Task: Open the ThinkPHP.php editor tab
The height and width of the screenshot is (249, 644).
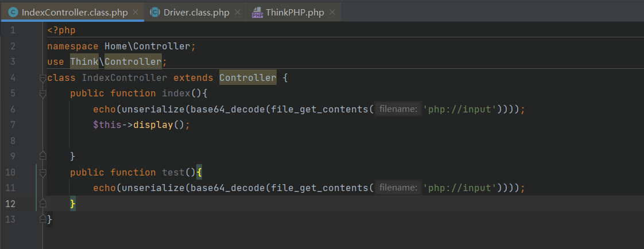Action: pos(294,13)
